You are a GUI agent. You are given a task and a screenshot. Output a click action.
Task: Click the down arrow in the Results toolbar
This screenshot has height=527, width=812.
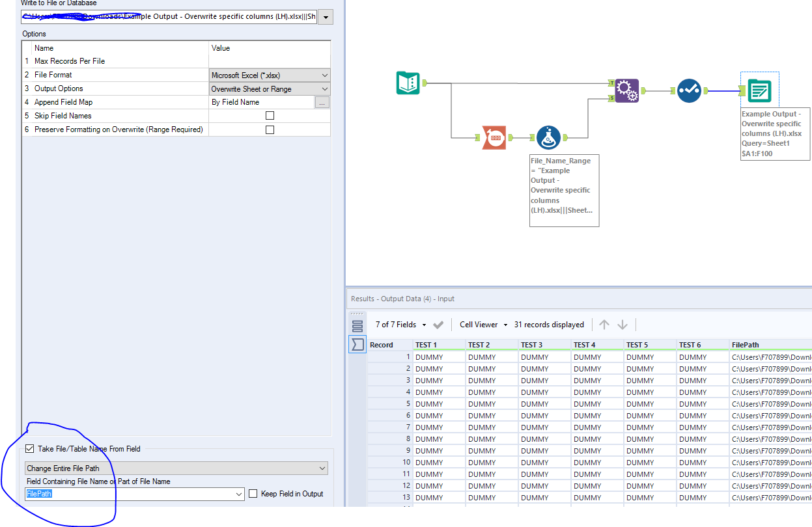(623, 324)
